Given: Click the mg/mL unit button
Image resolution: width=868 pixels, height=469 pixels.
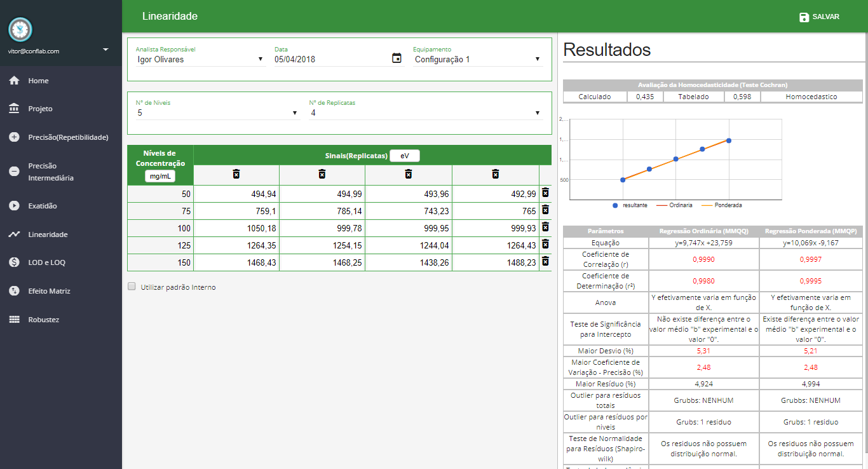Looking at the screenshot, I should point(160,177).
